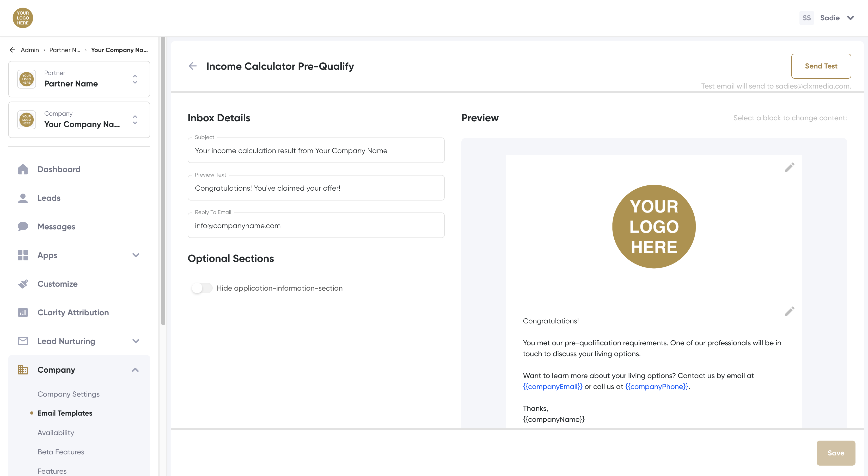Select Availability under Company menu
868x476 pixels.
point(56,433)
